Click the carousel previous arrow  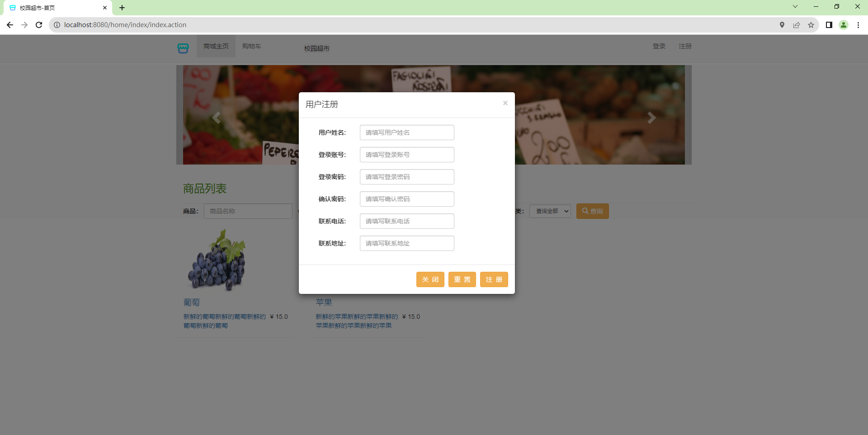click(x=216, y=118)
